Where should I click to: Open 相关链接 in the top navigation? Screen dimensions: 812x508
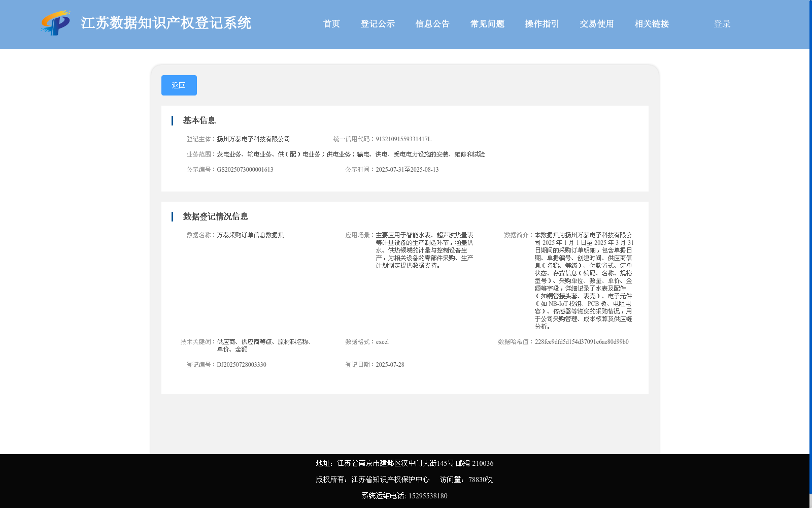[x=652, y=24]
